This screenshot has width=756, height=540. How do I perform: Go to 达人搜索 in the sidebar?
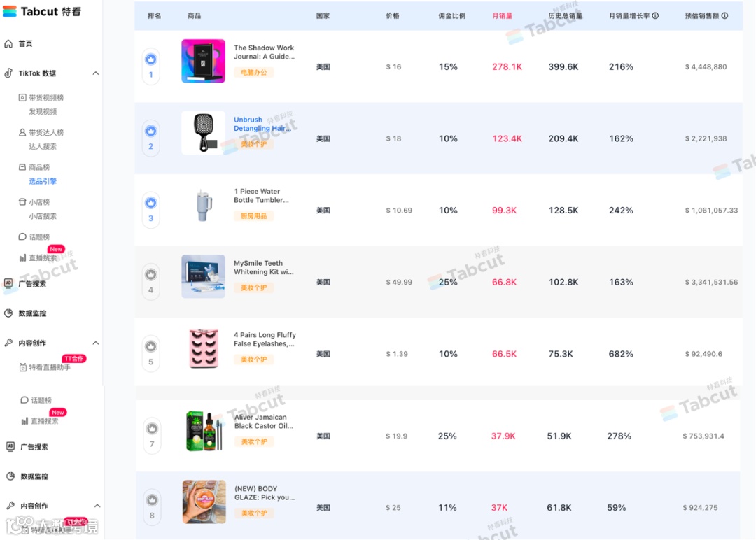[x=43, y=147]
